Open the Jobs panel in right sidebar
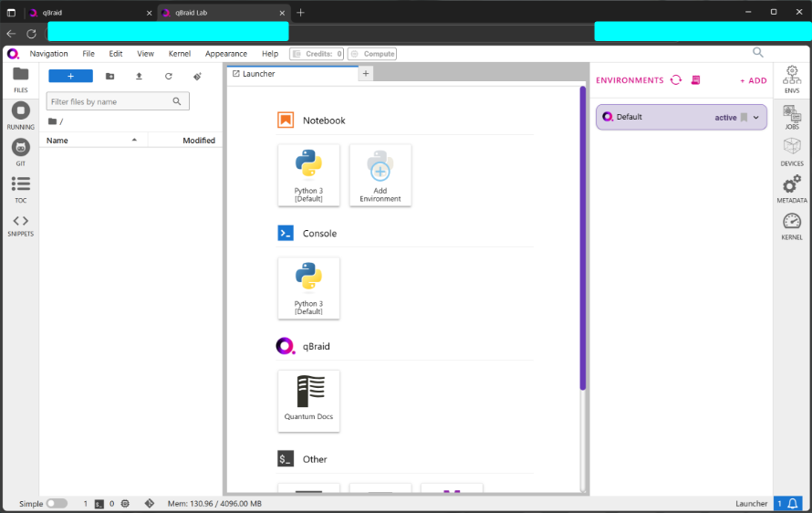 (792, 117)
